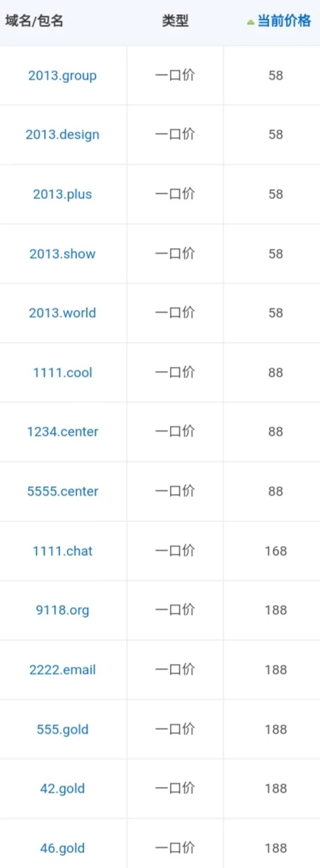Click the 168 price in 1111.chat row
Image resolution: width=320 pixels, height=868 pixels.
pyautogui.click(x=275, y=551)
